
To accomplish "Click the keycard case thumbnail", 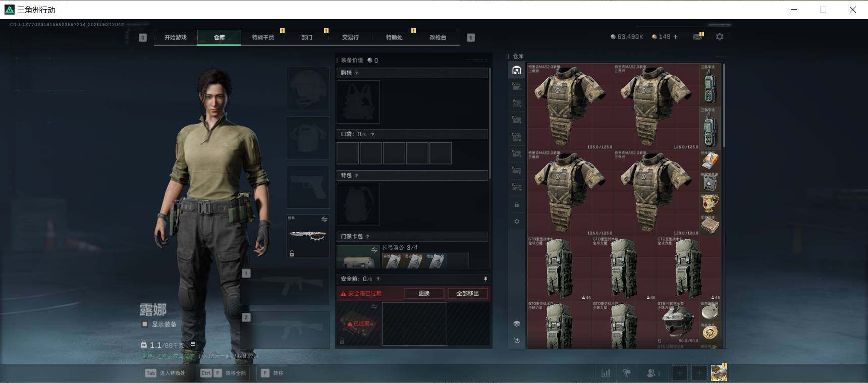I will coord(358,256).
